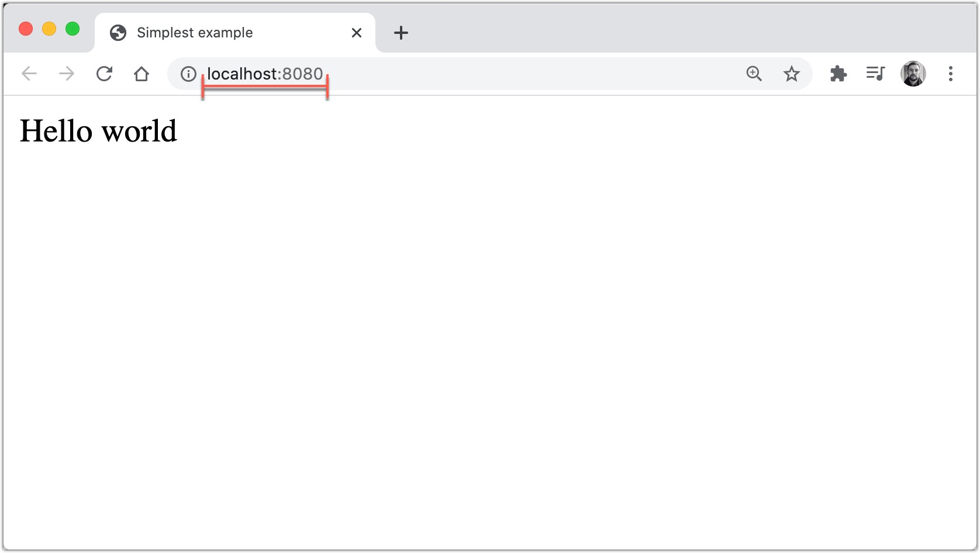Bookmark this page with the star
The height and width of the screenshot is (553, 980).
[792, 74]
